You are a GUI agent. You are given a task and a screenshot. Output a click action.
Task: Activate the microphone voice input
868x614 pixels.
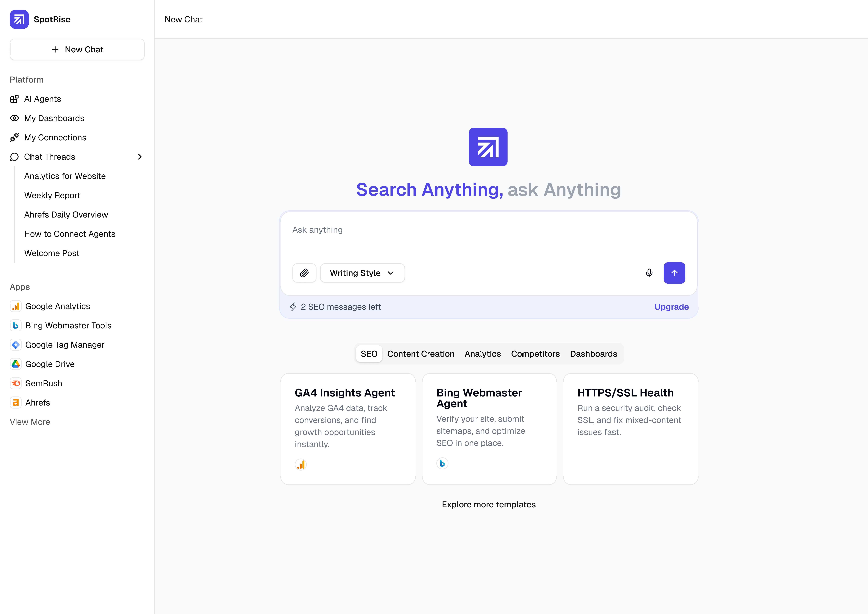click(649, 273)
